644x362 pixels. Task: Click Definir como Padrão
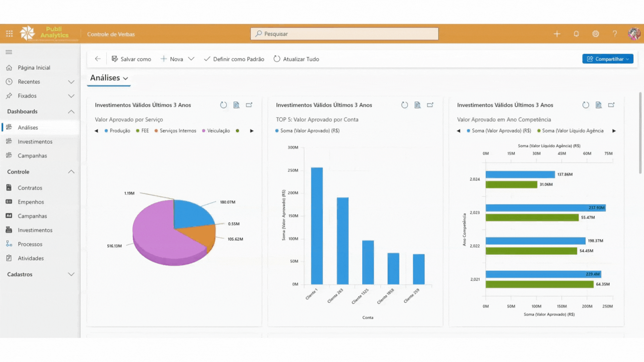tap(234, 59)
